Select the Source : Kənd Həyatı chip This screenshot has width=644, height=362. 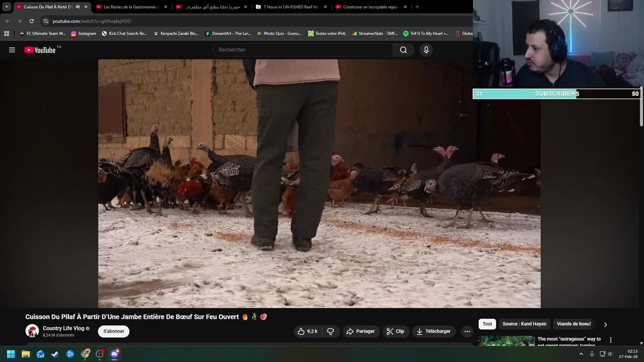point(524,324)
